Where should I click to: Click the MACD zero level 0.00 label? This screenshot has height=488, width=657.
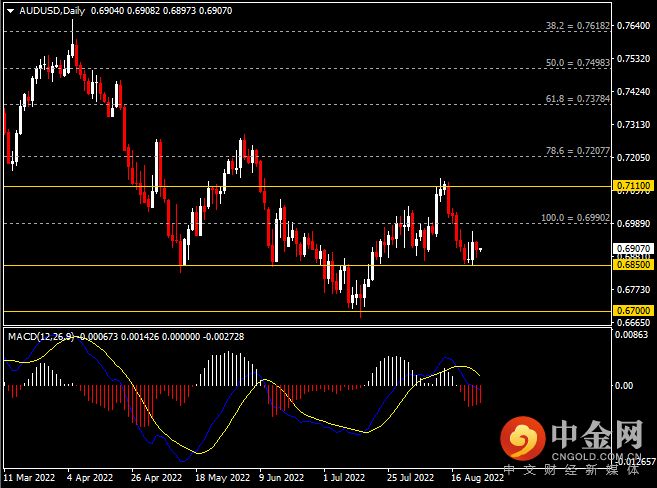pyautogui.click(x=623, y=385)
